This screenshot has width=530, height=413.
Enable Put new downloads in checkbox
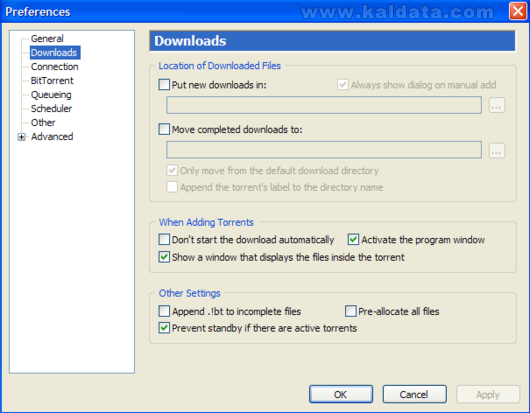(164, 84)
